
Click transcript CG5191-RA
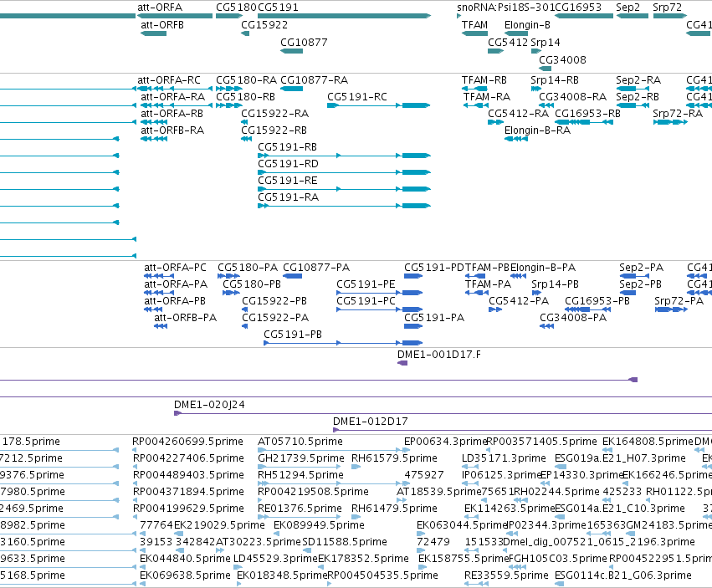pyautogui.click(x=289, y=197)
